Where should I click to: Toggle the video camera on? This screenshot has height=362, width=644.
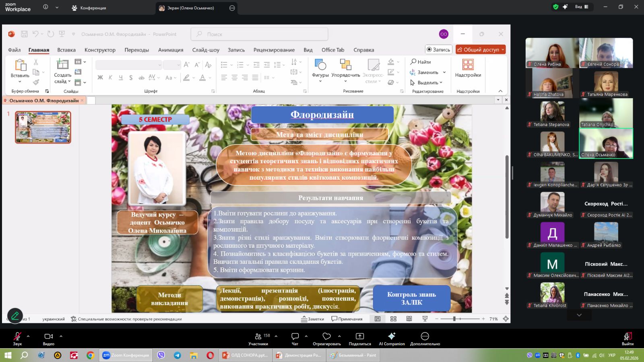(x=48, y=337)
